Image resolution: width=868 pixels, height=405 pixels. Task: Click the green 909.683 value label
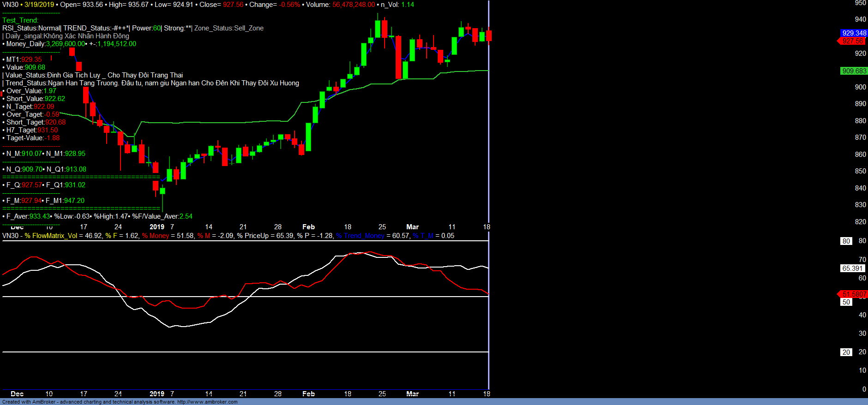854,71
